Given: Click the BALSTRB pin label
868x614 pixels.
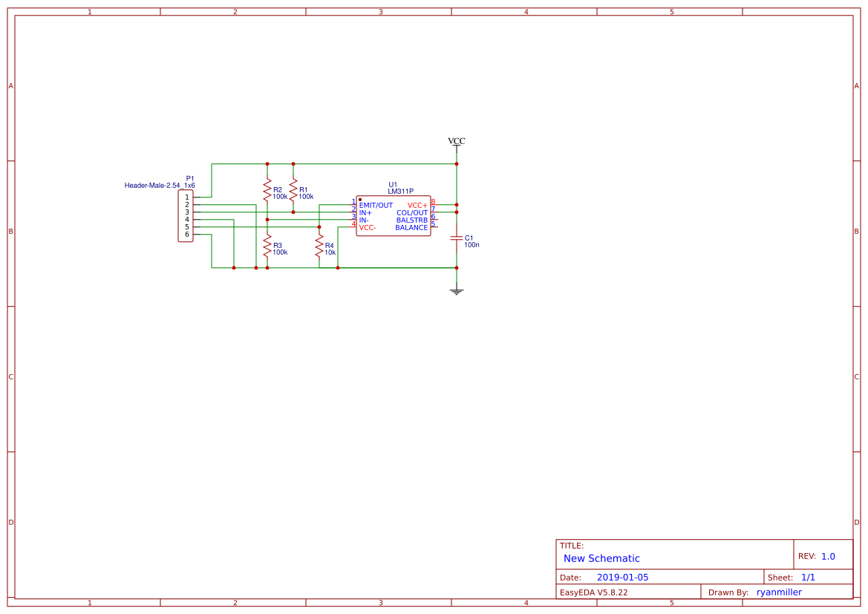Looking at the screenshot, I should [x=412, y=221].
